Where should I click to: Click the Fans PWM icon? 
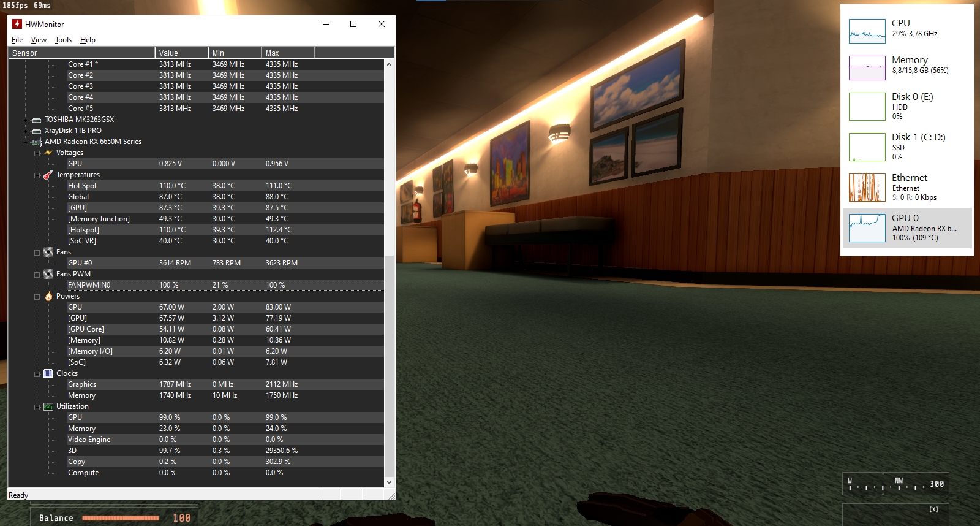pyautogui.click(x=48, y=274)
